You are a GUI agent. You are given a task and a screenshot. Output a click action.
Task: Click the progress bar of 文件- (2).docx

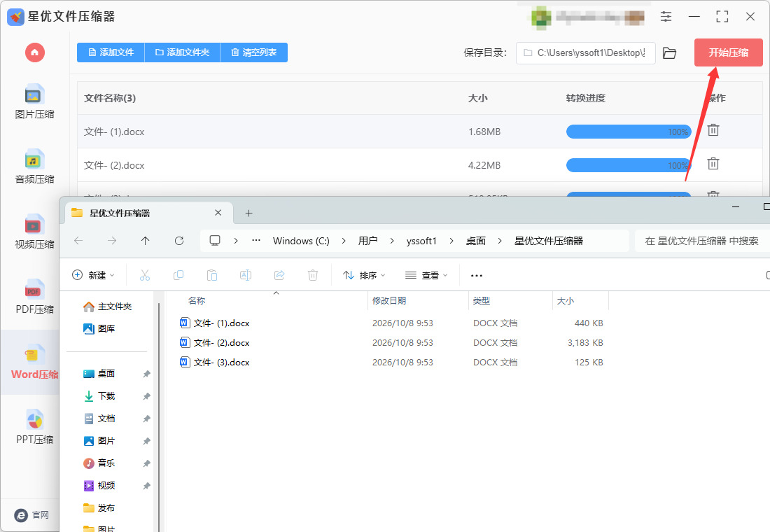629,165
